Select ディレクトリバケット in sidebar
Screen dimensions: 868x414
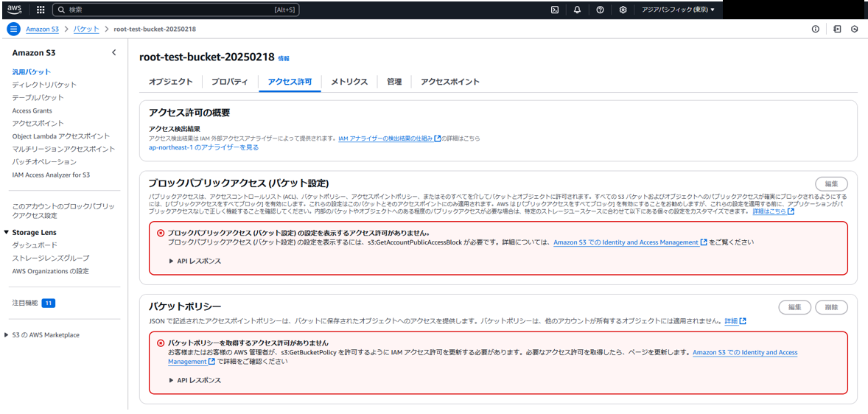point(44,85)
